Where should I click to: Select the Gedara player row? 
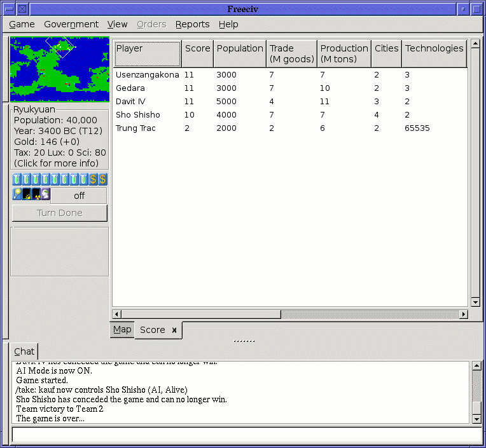[290, 88]
